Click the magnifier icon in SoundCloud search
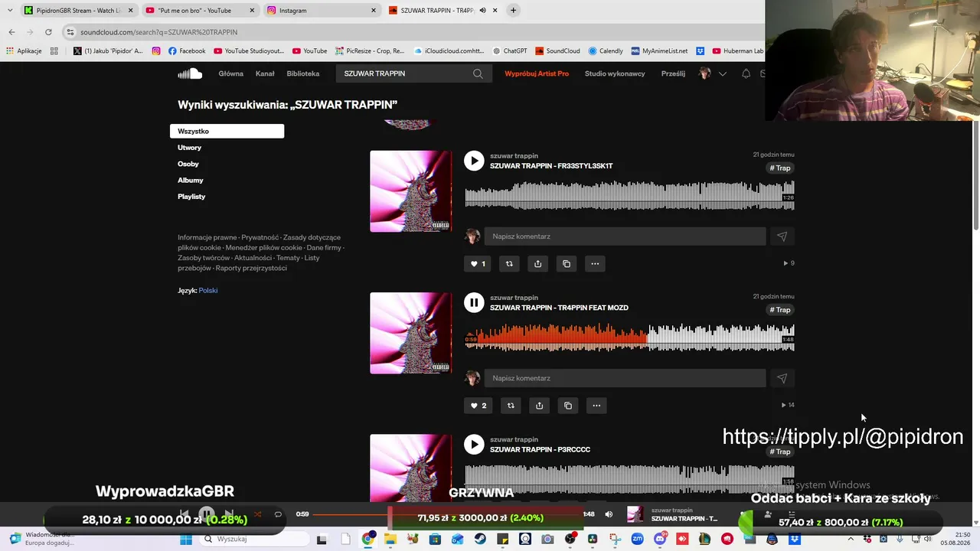This screenshot has height=551, width=980. [478, 73]
